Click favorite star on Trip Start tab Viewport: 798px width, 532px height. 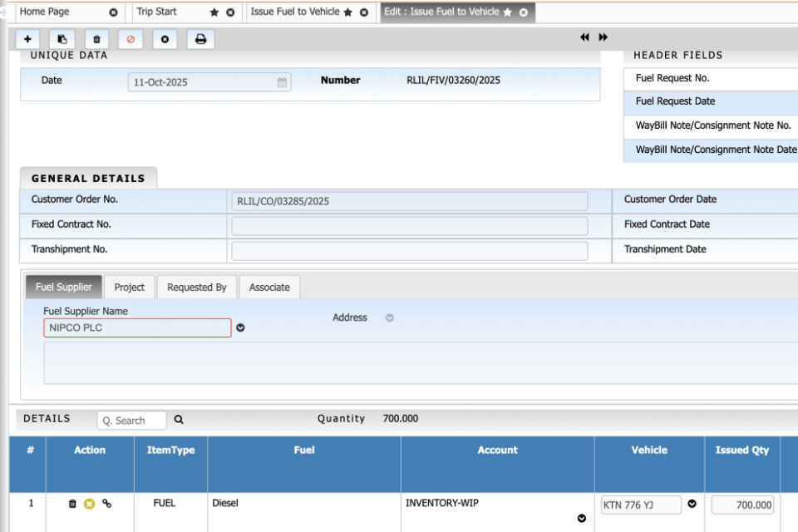tap(214, 12)
